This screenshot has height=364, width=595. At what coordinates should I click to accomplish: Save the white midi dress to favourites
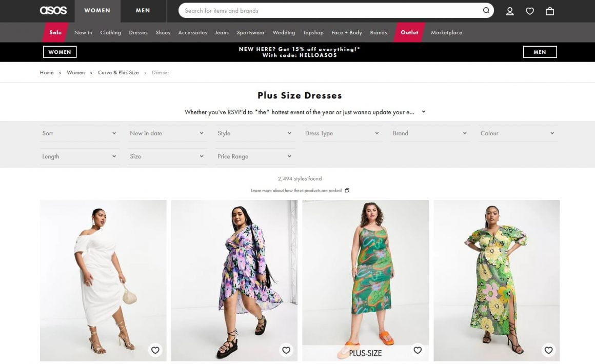pyautogui.click(x=155, y=350)
